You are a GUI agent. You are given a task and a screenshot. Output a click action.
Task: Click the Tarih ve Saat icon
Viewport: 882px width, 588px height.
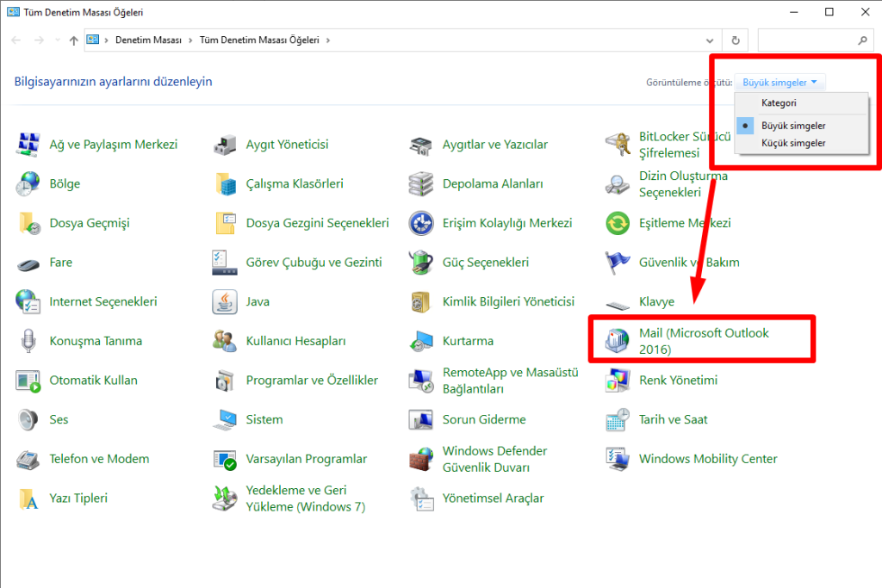pos(618,420)
